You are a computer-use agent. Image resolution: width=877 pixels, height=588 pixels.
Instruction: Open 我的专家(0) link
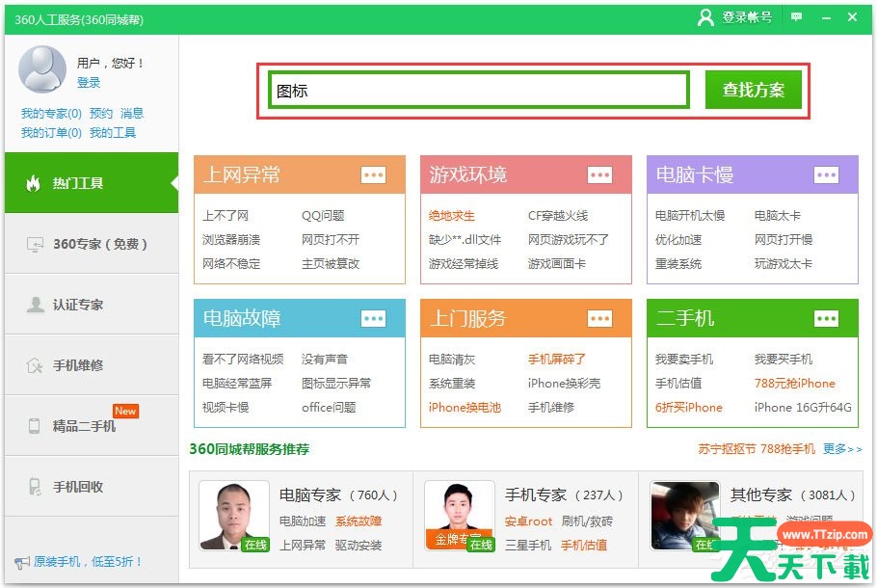[x=51, y=114]
